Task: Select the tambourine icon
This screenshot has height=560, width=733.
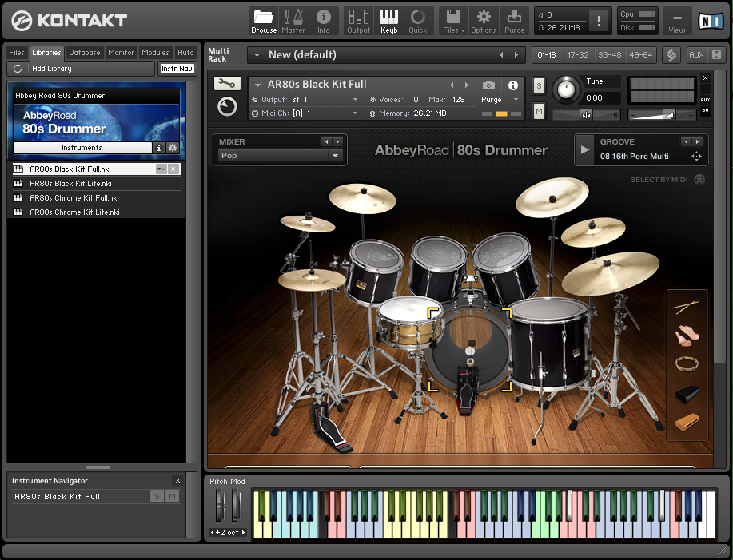Action: pyautogui.click(x=687, y=363)
